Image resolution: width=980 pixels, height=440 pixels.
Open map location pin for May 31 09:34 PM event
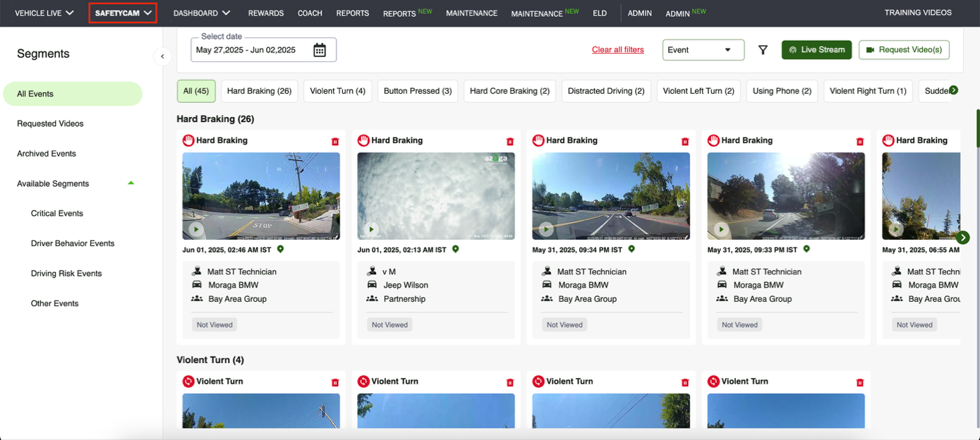pos(631,249)
